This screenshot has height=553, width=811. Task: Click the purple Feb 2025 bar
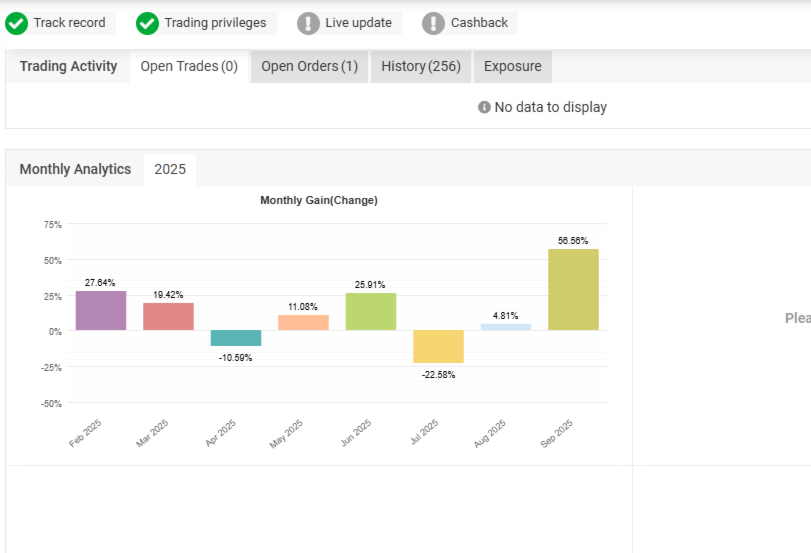(x=101, y=310)
